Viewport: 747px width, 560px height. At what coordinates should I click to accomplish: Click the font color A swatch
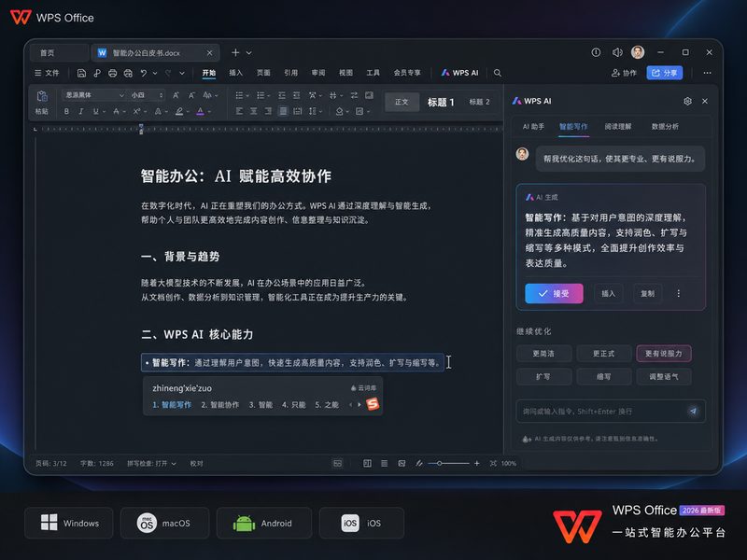click(x=200, y=111)
